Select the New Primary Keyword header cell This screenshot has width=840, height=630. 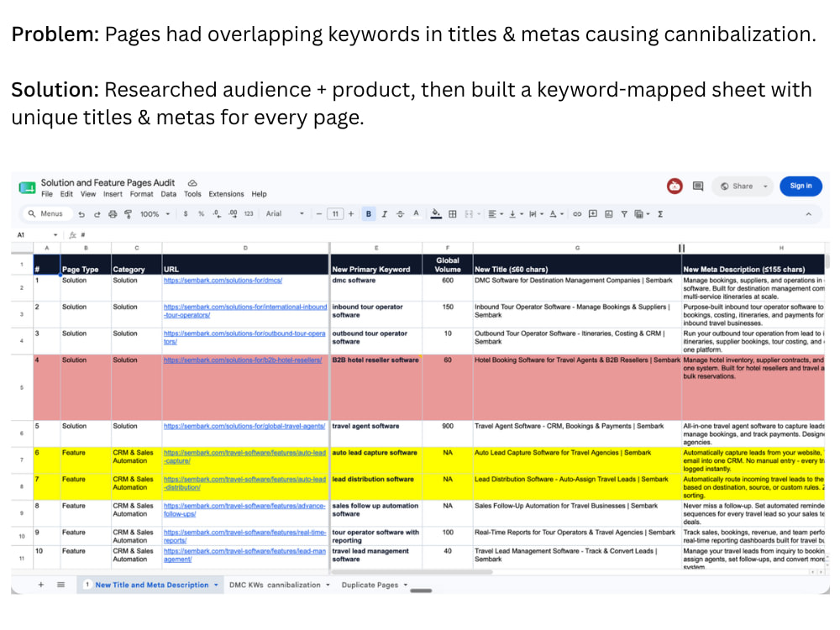click(376, 264)
